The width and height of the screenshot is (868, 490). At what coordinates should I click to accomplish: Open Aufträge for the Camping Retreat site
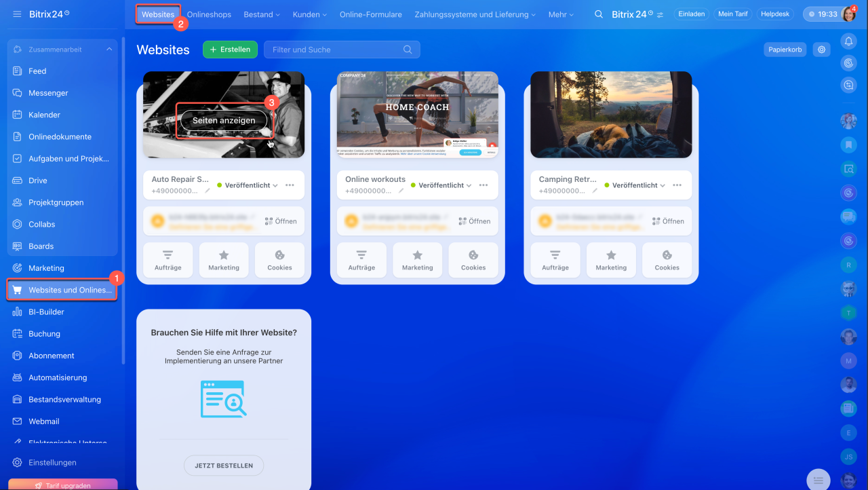(555, 260)
